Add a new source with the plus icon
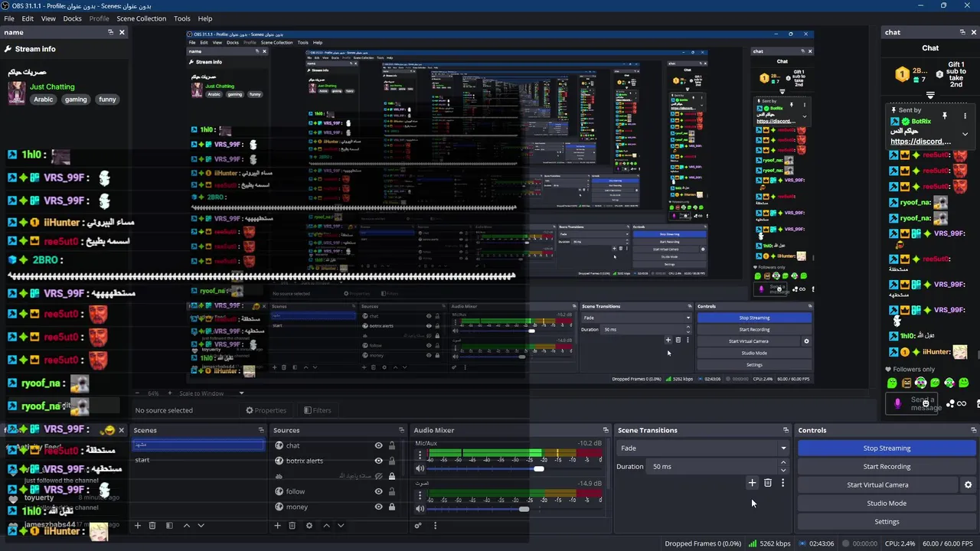The width and height of the screenshot is (980, 551). pos(277,526)
